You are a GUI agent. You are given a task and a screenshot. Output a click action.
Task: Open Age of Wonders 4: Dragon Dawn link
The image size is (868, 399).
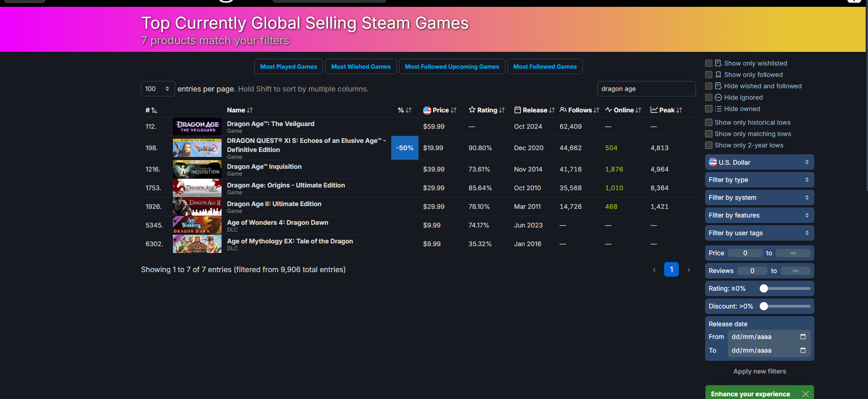coord(278,222)
